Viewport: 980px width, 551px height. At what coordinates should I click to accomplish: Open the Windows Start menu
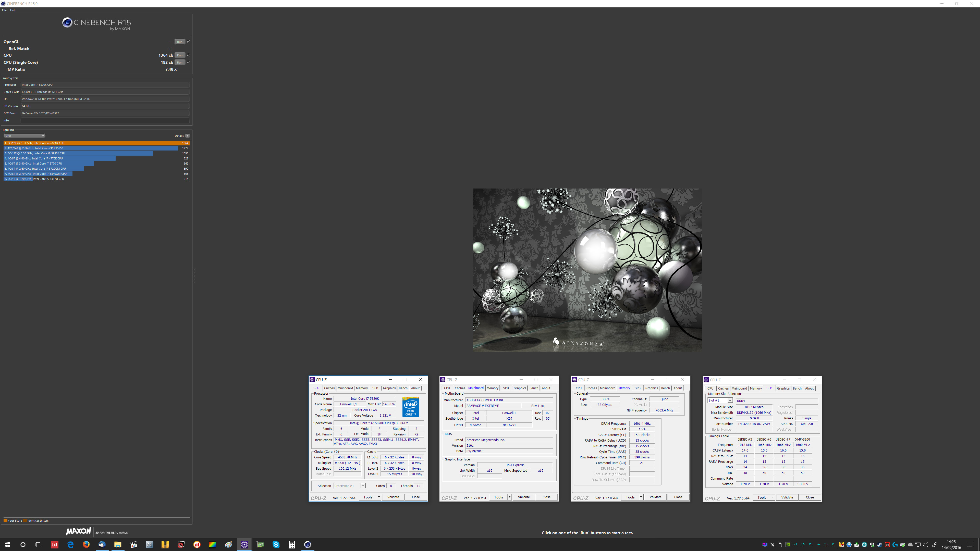coord(7,545)
